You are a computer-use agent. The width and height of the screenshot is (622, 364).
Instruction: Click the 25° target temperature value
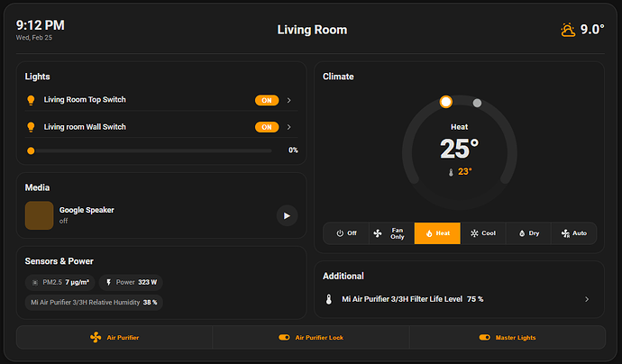coord(460,149)
